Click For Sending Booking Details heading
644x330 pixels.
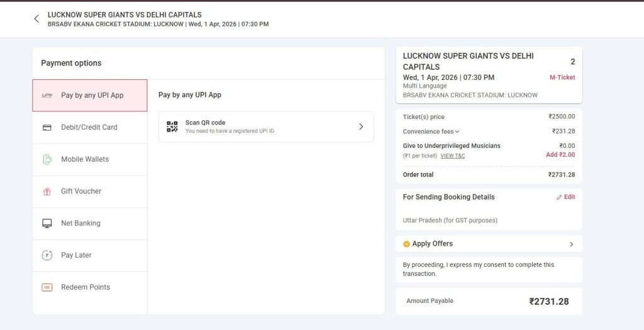(448, 197)
